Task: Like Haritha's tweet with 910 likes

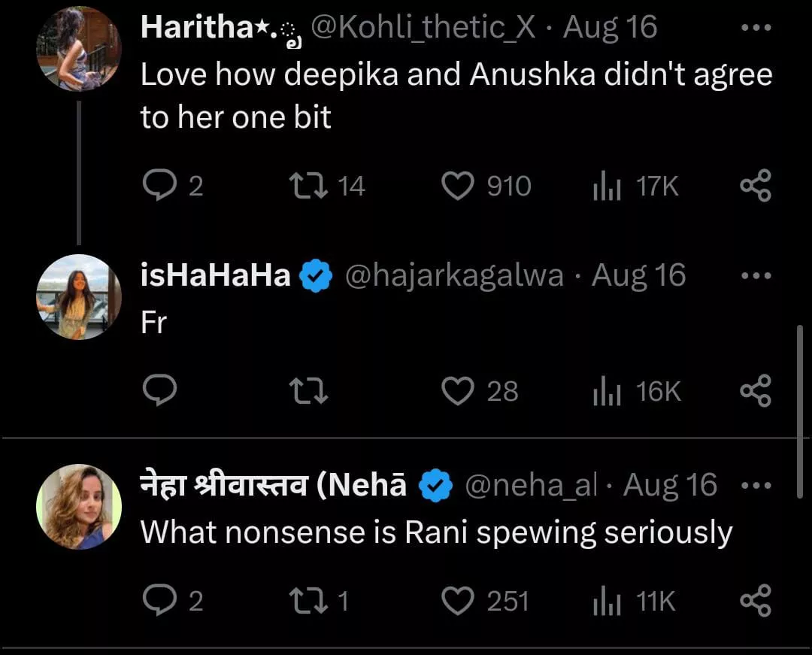Action: click(457, 186)
